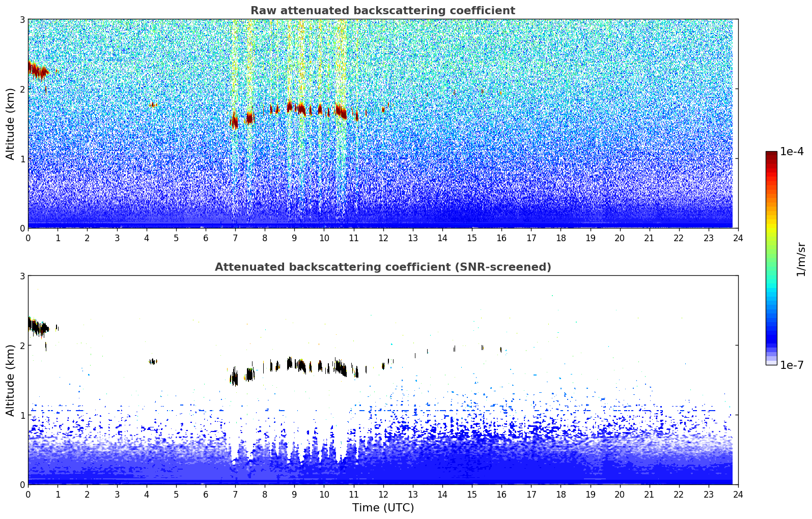Click the red cloud patch near 0 UTC in top plot
Image resolution: width=812 pixels, height=519 pixels.
click(x=38, y=70)
